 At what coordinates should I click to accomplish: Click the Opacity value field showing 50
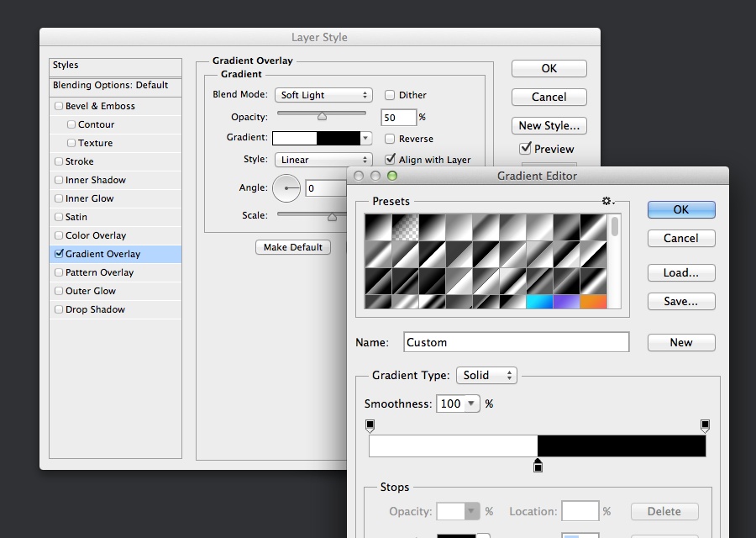398,117
